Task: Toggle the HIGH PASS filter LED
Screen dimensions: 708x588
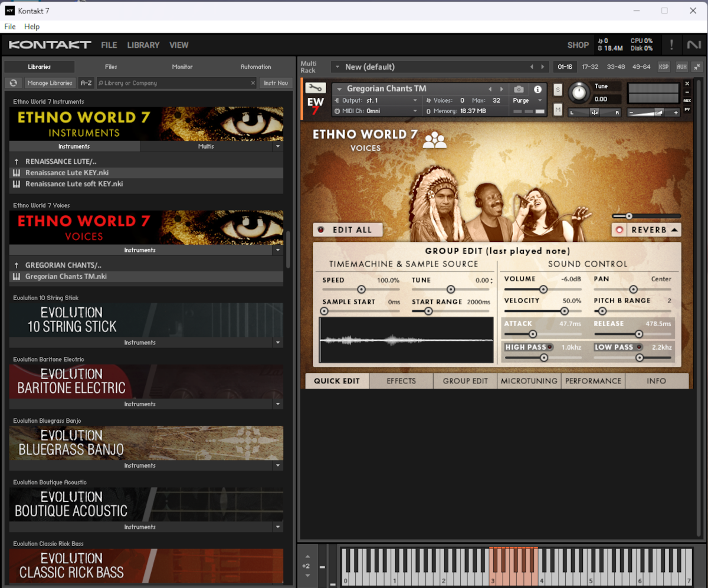Action: (550, 347)
